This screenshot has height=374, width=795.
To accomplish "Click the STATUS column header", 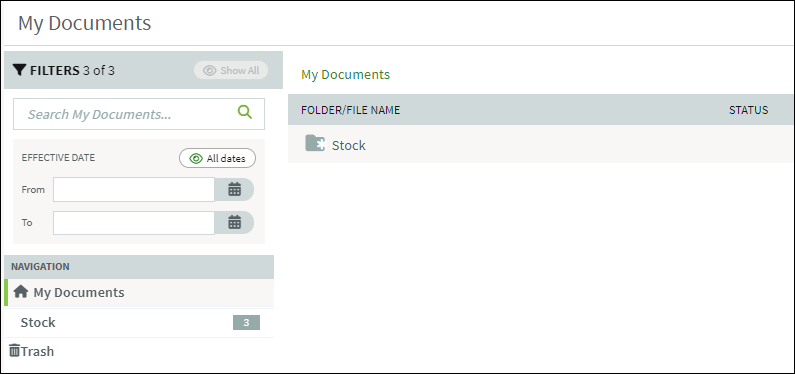I will [x=748, y=110].
